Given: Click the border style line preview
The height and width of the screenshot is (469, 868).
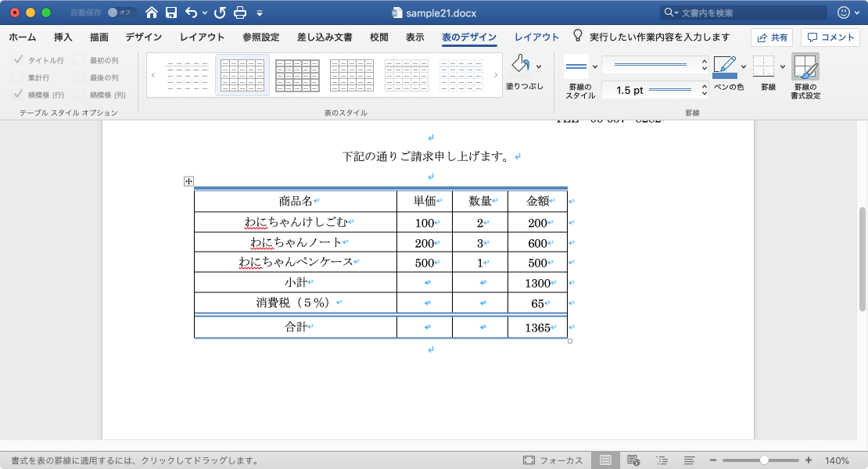Looking at the screenshot, I should (x=576, y=66).
